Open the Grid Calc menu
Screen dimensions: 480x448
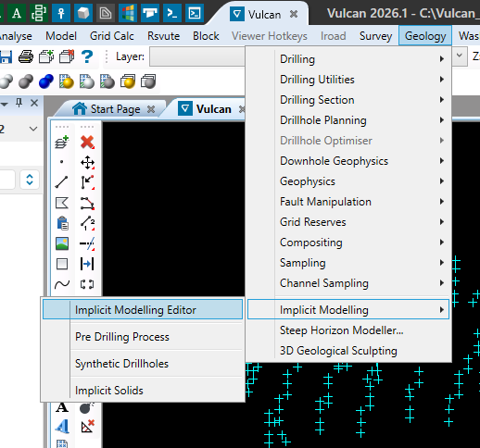pyautogui.click(x=112, y=36)
